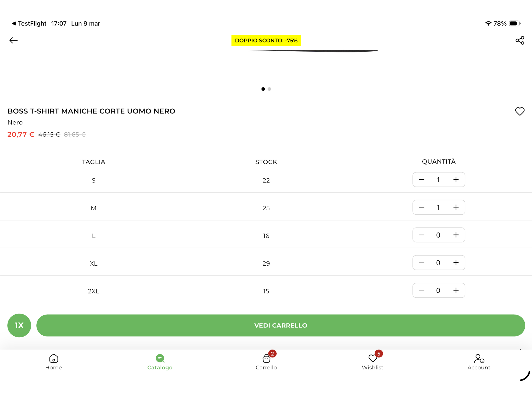Viewport: 532px width, 399px height.
Task: Open cart via VEDI CARRELLO button
Action: coord(281,325)
